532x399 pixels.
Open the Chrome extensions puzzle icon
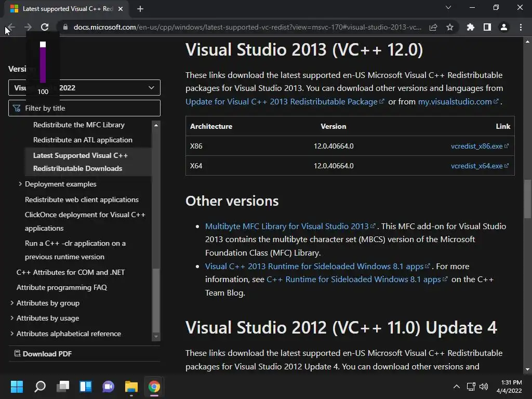[x=471, y=27]
